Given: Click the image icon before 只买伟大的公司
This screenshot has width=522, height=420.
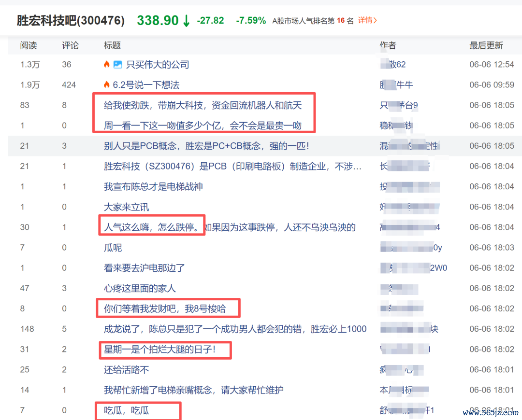Looking at the screenshot, I should pos(117,65).
